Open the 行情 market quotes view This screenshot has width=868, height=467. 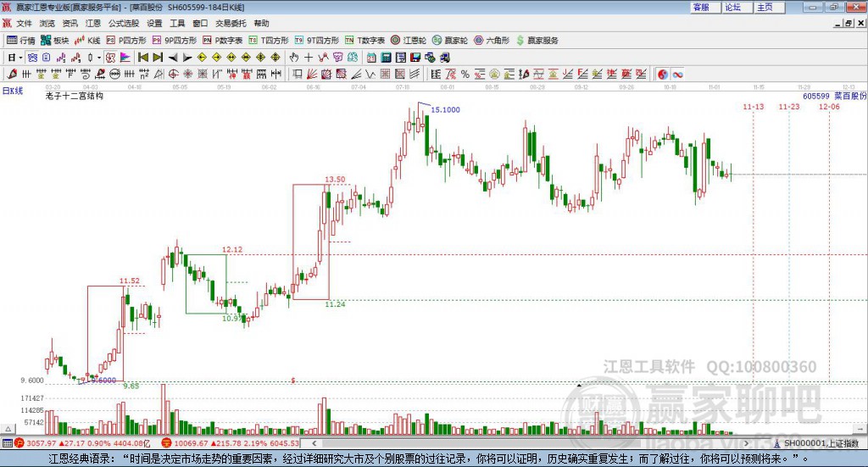point(21,41)
